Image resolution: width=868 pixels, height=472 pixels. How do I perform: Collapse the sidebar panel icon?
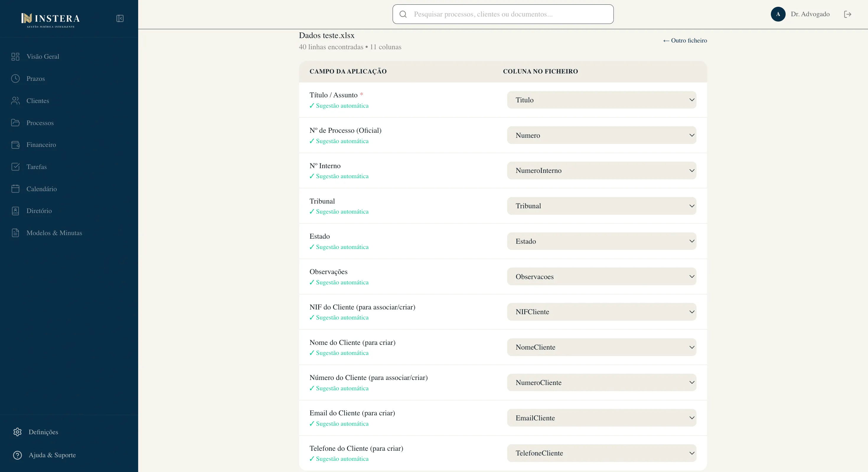[x=120, y=19]
